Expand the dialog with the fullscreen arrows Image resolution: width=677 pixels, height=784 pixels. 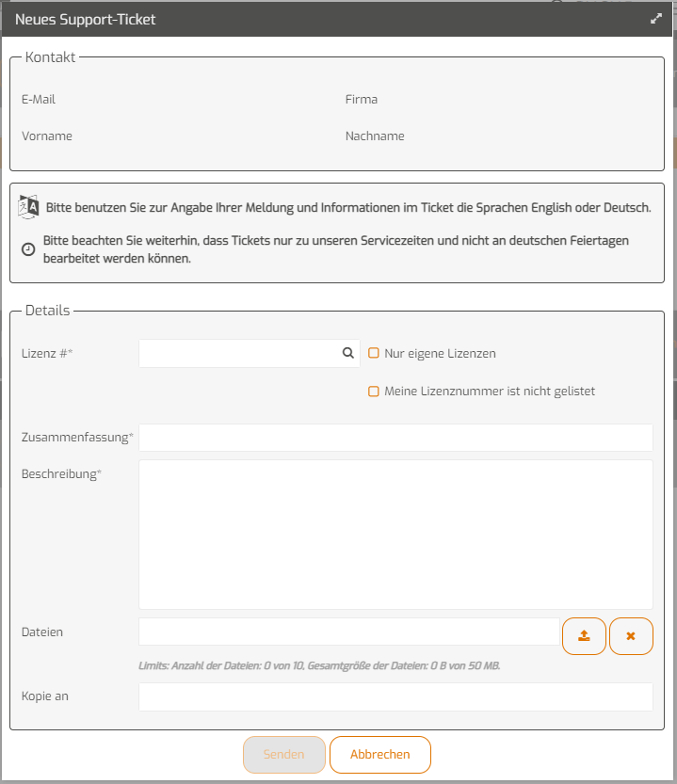coord(656,17)
